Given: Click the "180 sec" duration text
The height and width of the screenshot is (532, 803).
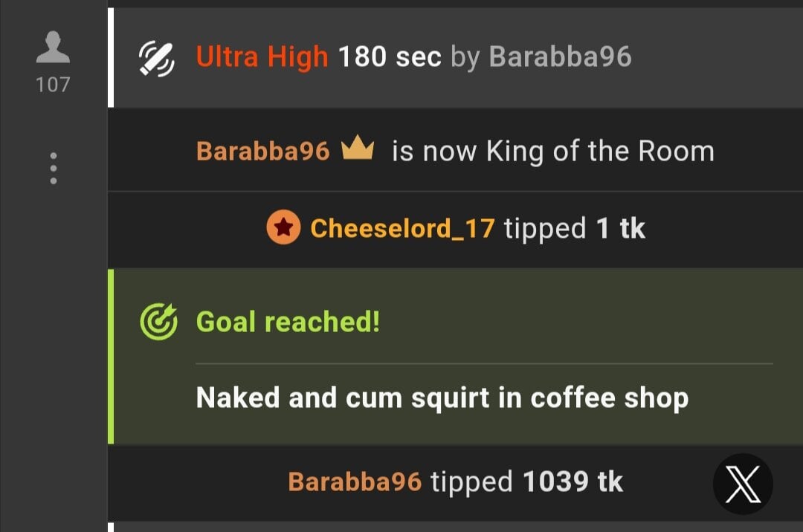Looking at the screenshot, I should pos(390,56).
